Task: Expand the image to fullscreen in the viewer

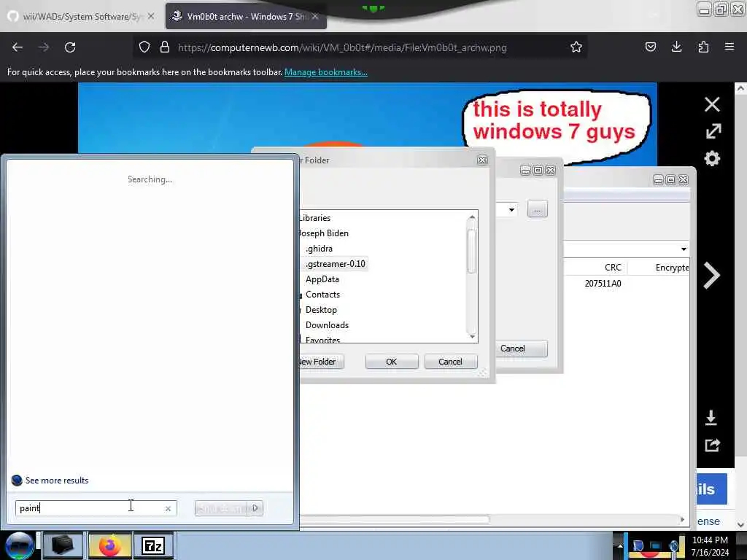Action: tap(713, 131)
